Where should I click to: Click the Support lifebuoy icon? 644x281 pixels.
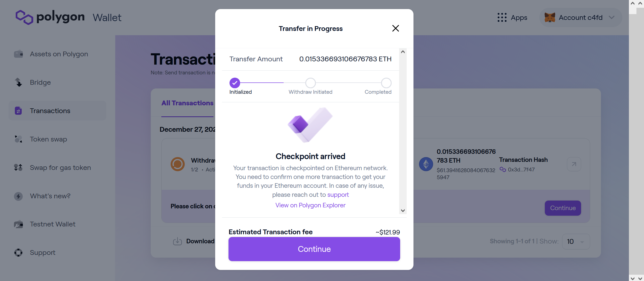click(x=18, y=253)
